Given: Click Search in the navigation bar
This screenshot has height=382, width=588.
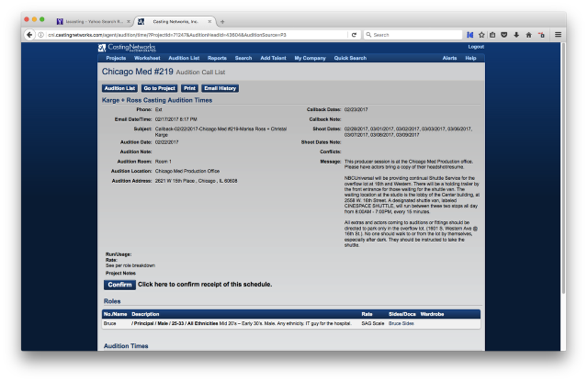Looking at the screenshot, I should click(243, 58).
